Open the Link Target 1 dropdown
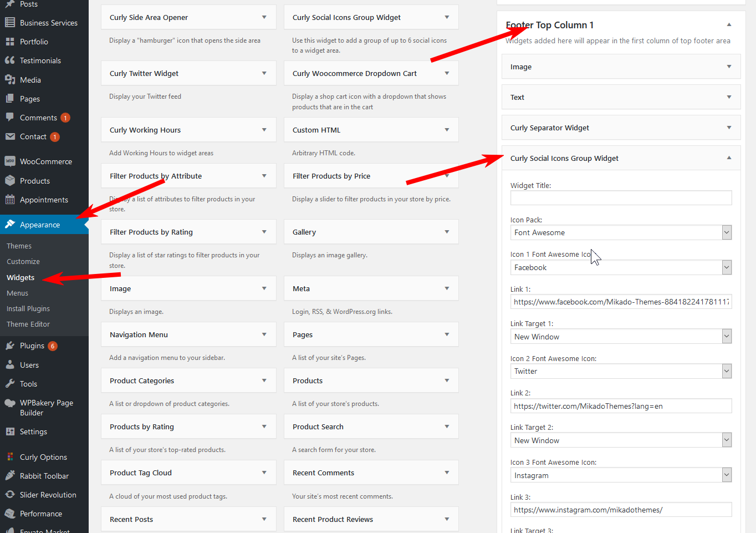The height and width of the screenshot is (533, 756). coord(621,337)
